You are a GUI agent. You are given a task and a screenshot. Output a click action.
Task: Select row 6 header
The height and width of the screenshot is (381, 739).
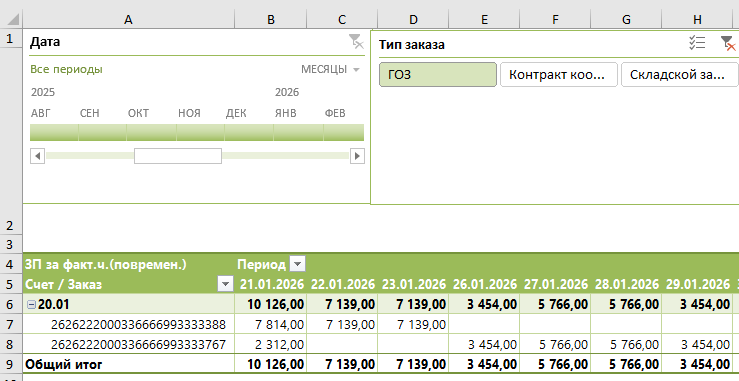[11, 304]
